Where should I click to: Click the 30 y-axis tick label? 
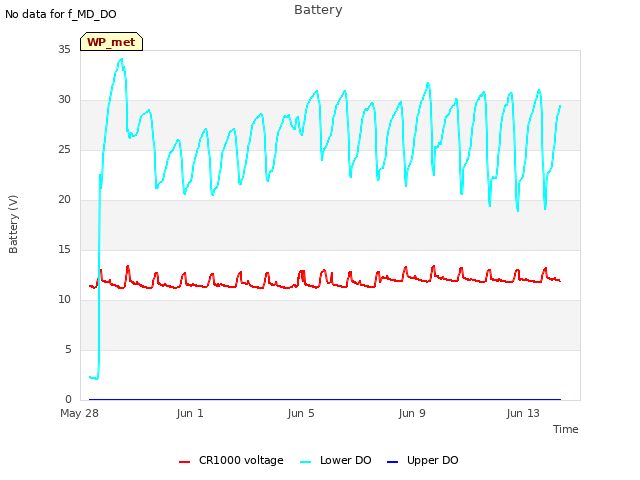coord(64,100)
